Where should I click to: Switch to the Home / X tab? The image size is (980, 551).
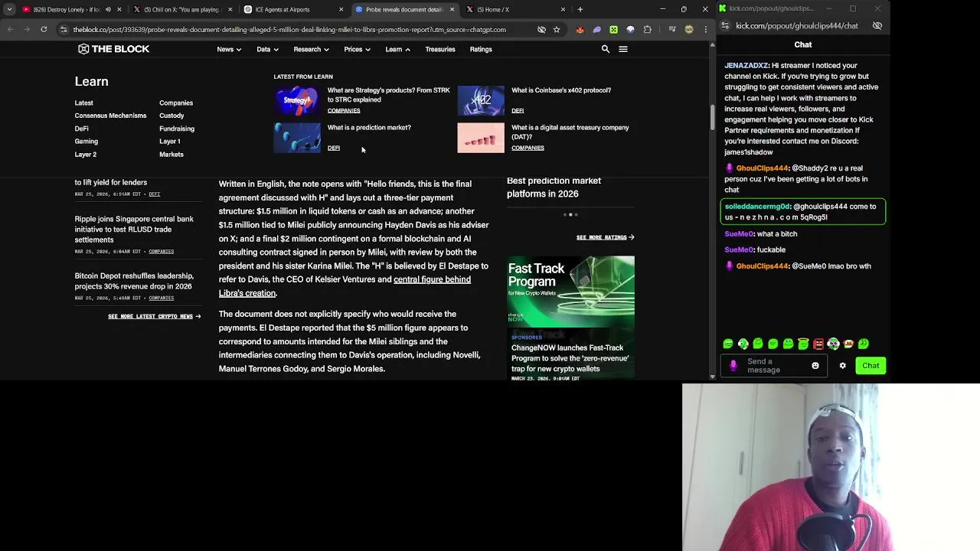tap(514, 9)
